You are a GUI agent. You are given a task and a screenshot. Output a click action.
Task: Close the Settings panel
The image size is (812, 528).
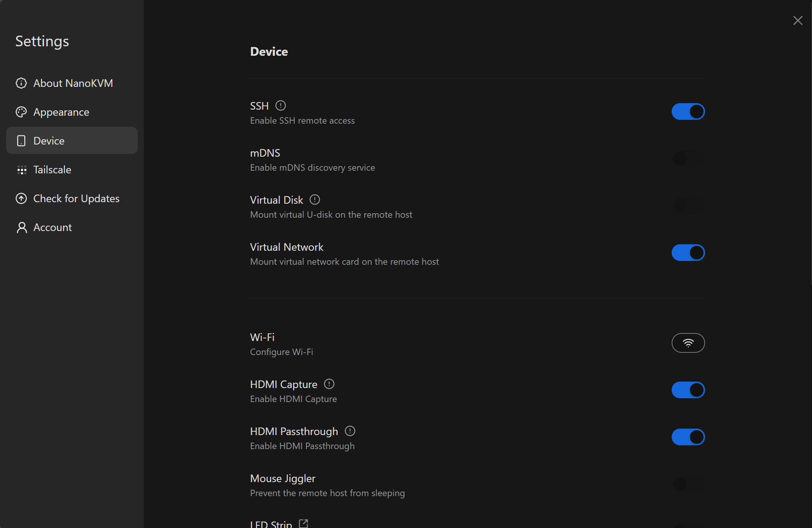click(798, 20)
